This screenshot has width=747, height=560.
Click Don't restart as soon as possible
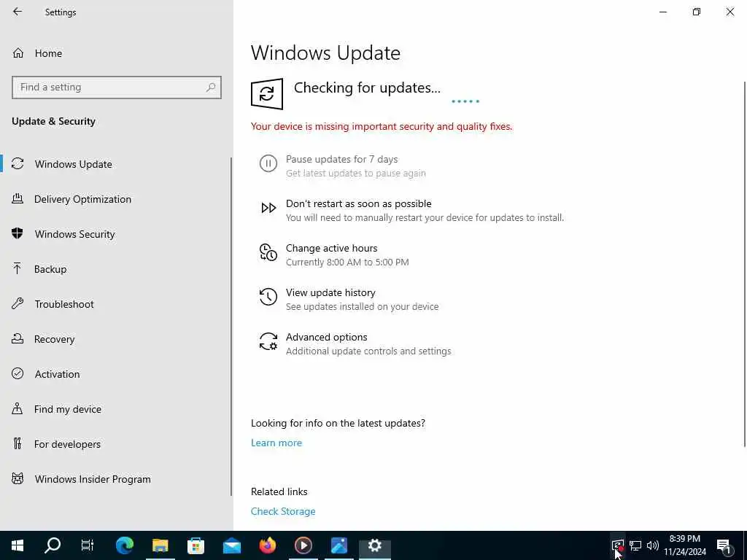coord(359,203)
